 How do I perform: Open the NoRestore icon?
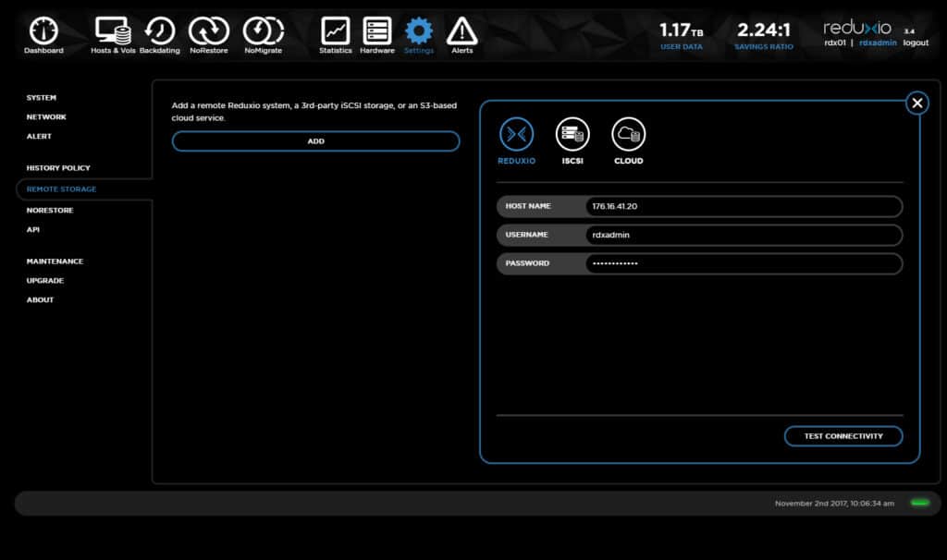(209, 30)
